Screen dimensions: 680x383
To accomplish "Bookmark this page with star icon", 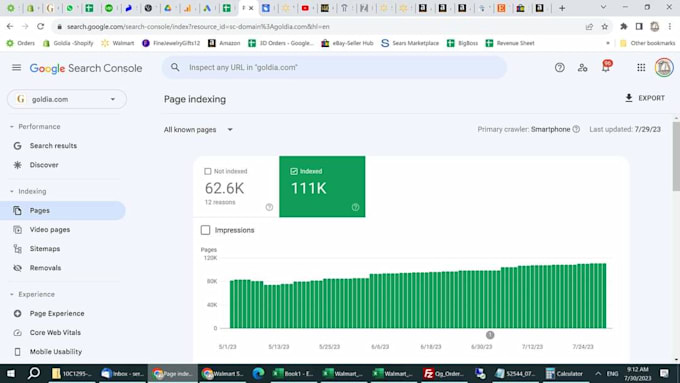I will [605, 26].
